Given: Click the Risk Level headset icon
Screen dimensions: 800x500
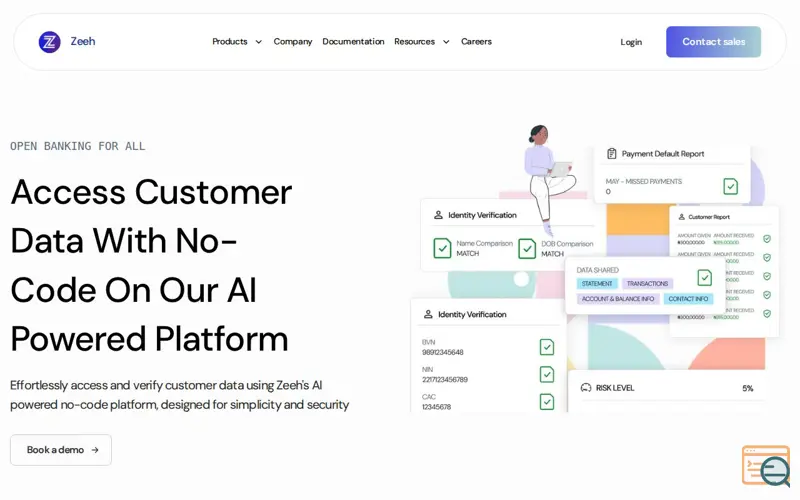Looking at the screenshot, I should 586,388.
